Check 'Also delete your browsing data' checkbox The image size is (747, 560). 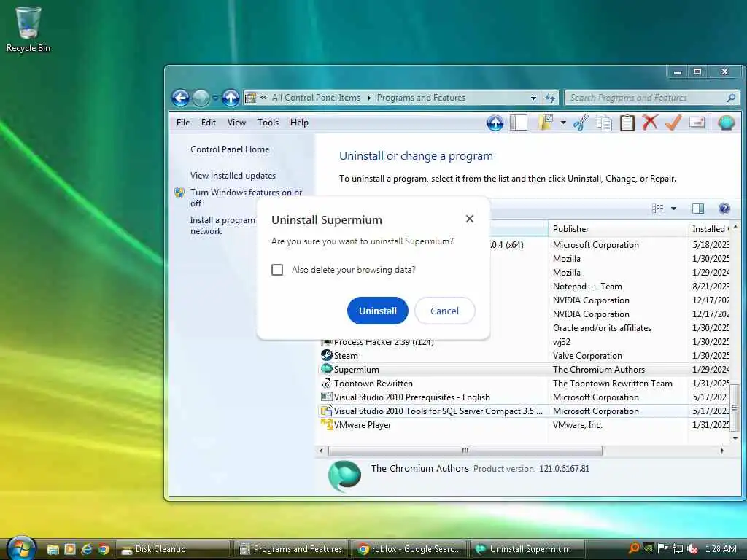(277, 270)
